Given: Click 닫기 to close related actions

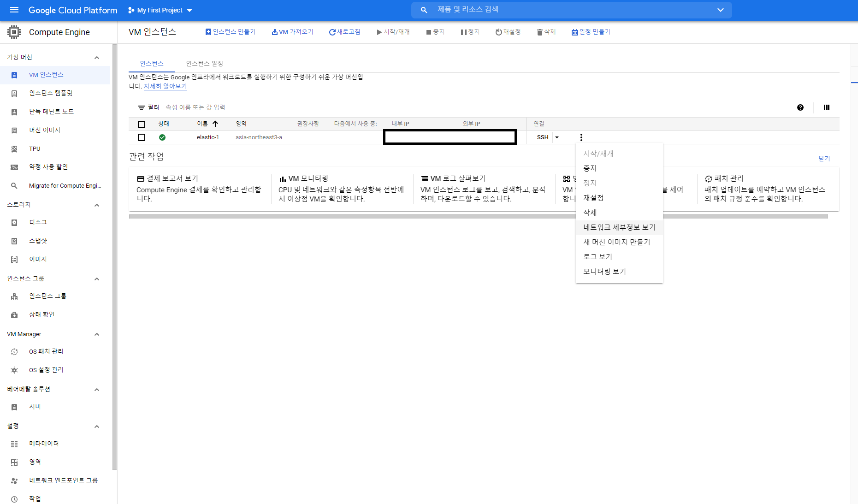Looking at the screenshot, I should [x=824, y=159].
